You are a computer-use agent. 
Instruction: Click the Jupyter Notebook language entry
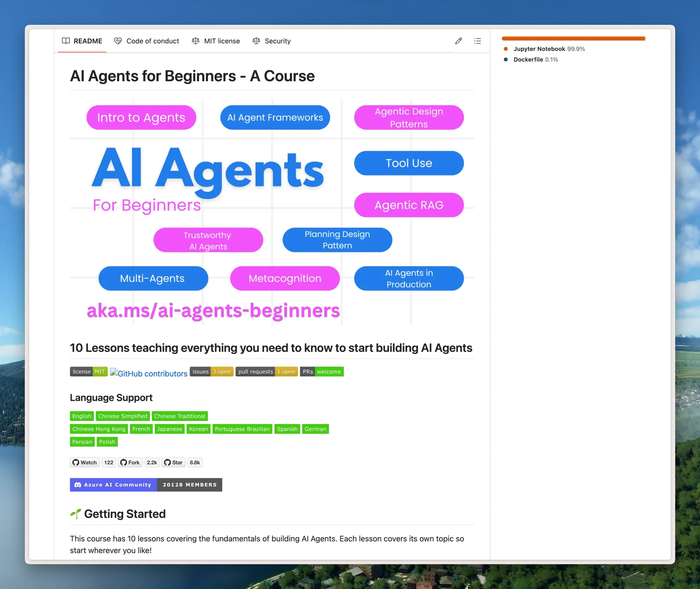539,49
